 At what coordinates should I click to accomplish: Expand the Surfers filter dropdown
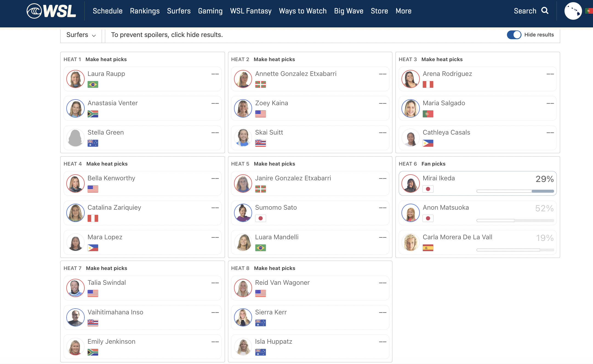pyautogui.click(x=81, y=35)
